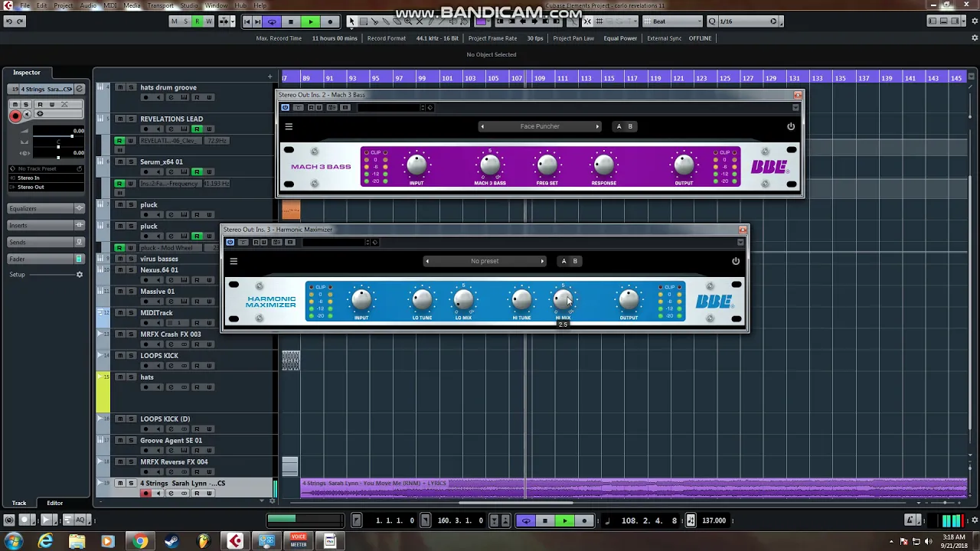
Task: Open the No Track Preset selector
Action: (47, 168)
